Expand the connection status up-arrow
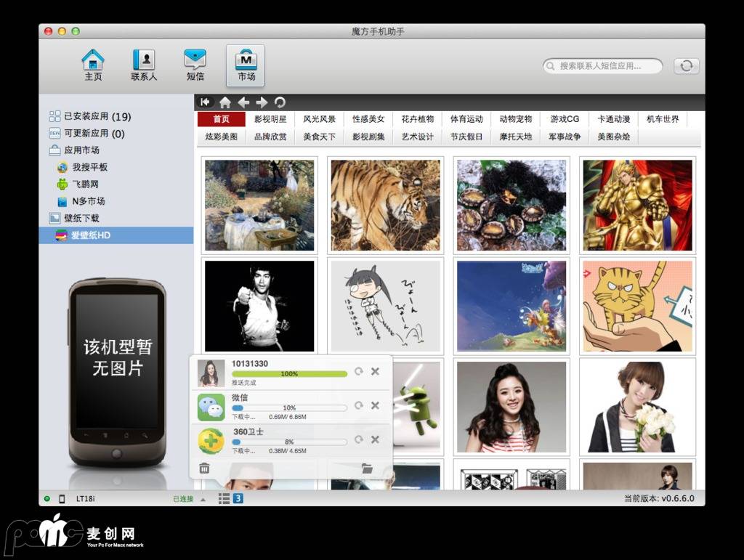The height and width of the screenshot is (560, 744). point(203,499)
